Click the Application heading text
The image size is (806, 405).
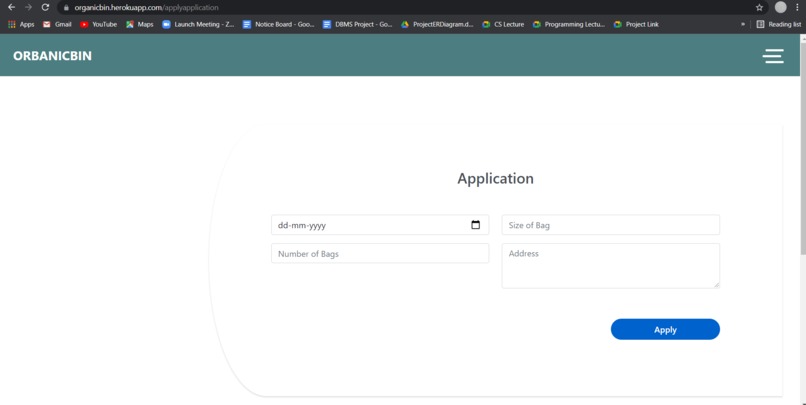[x=496, y=178]
